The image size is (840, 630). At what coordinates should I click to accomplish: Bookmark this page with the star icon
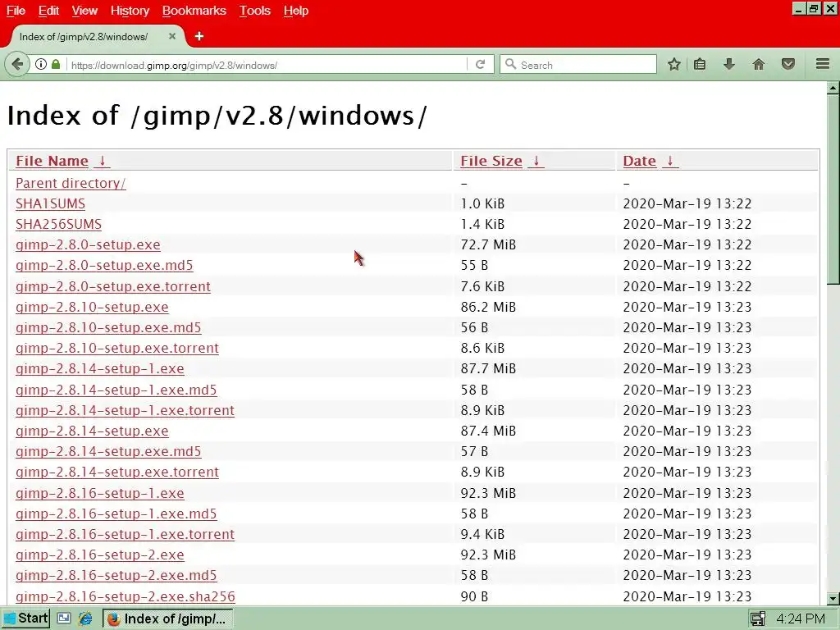point(674,65)
